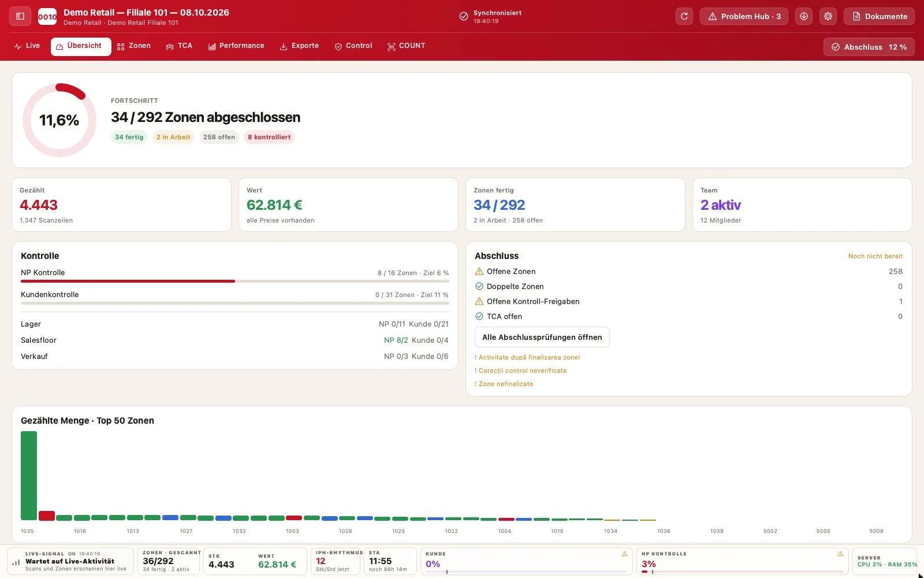
Task: Click the ETA 11:55 status card
Action: 390,561
